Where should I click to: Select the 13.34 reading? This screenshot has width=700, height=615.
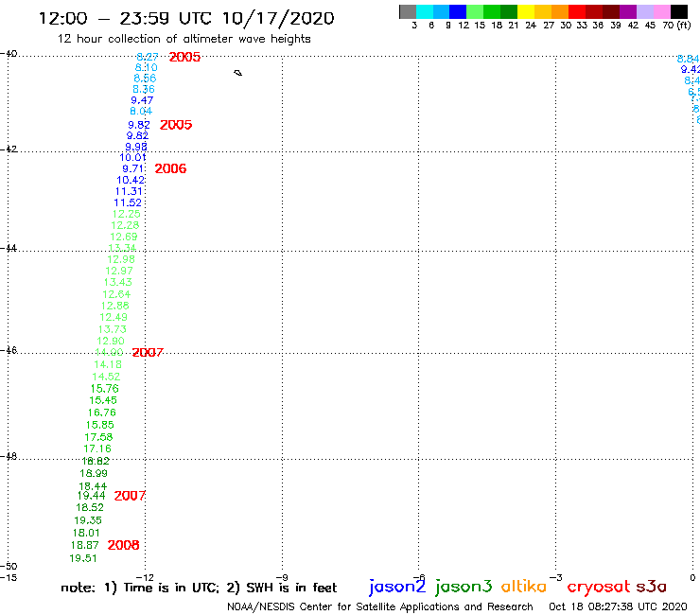pyautogui.click(x=122, y=248)
